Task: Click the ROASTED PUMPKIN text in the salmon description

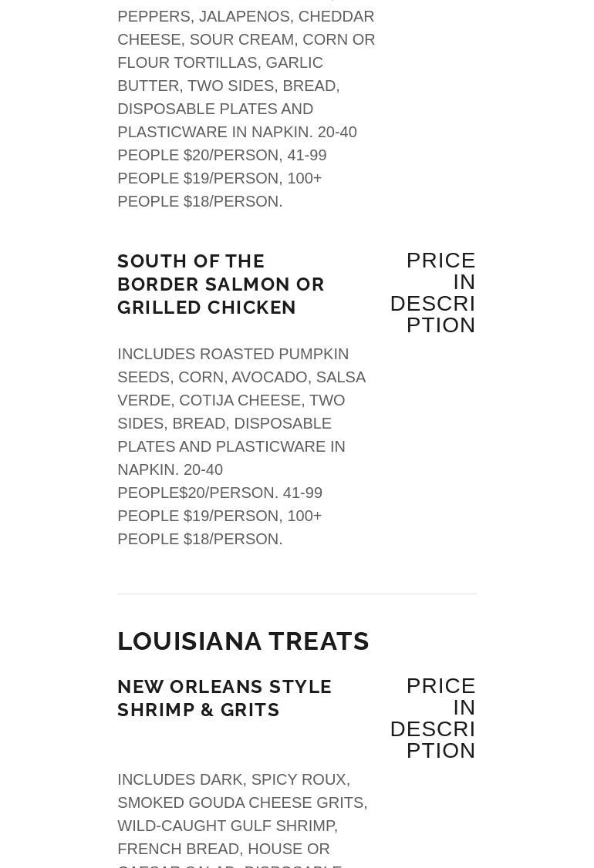Action: coord(274,354)
